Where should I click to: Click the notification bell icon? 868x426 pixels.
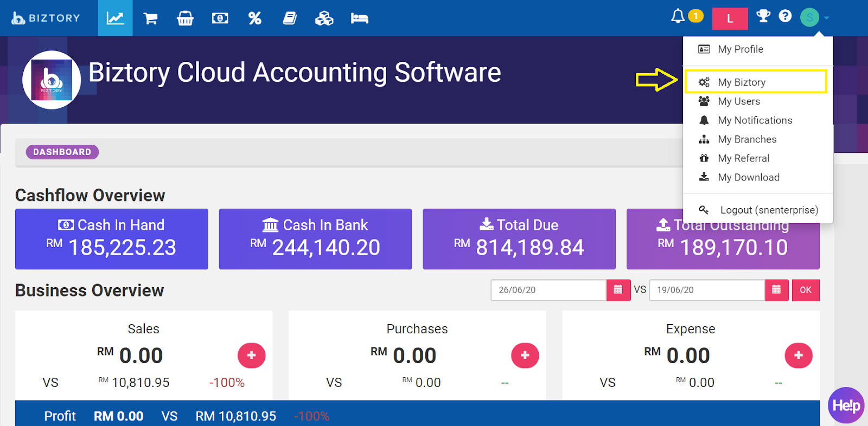678,16
